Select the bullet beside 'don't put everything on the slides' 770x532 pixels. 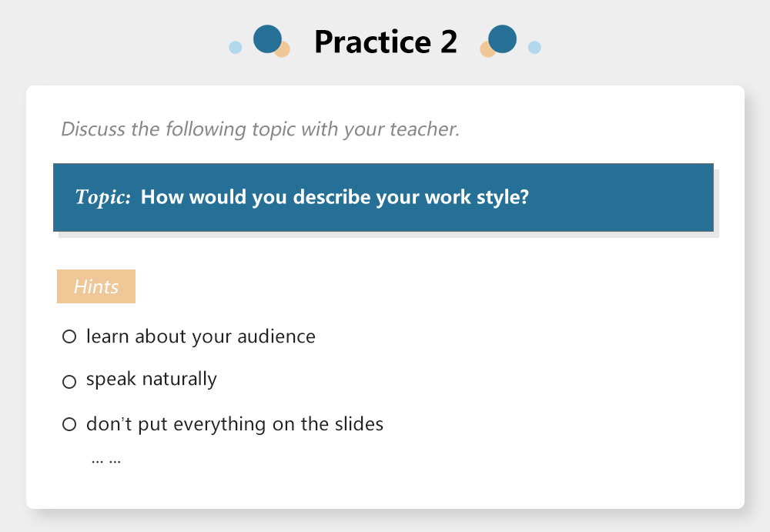click(69, 424)
